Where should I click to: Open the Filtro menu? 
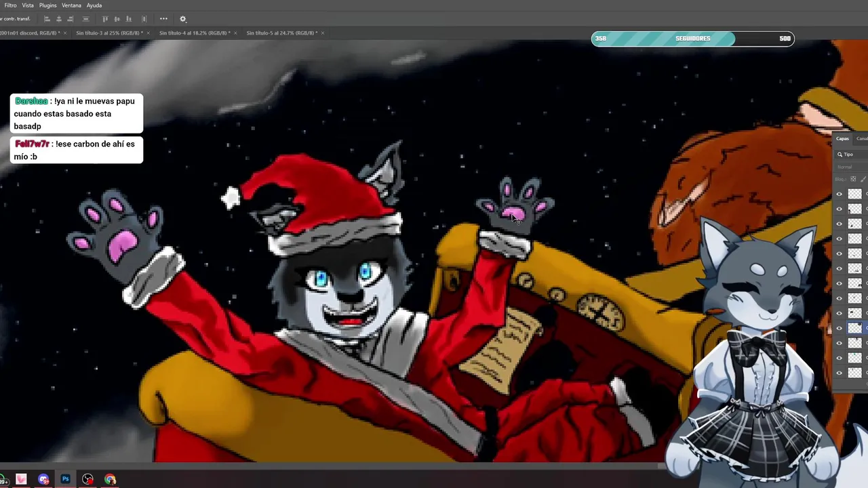pos(10,5)
